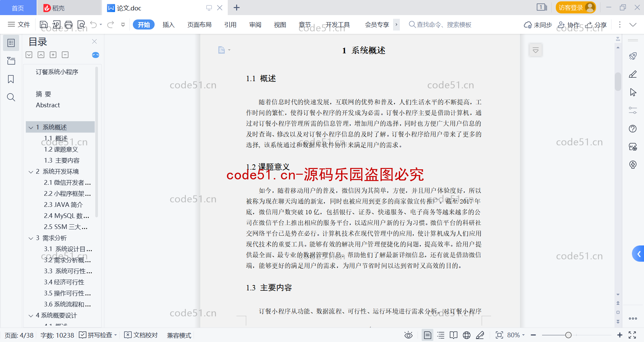Image resolution: width=644 pixels, height=342 pixels.
Task: Open the quick access toolbar dropdown arrow
Action: (123, 24)
